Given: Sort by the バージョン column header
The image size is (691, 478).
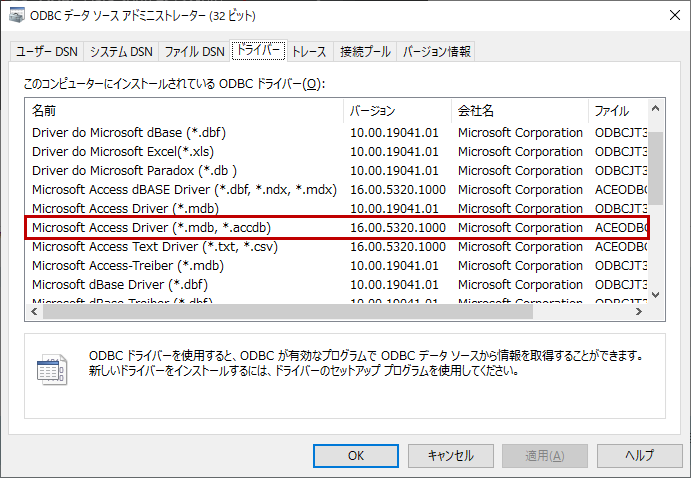Looking at the screenshot, I should (x=397, y=111).
